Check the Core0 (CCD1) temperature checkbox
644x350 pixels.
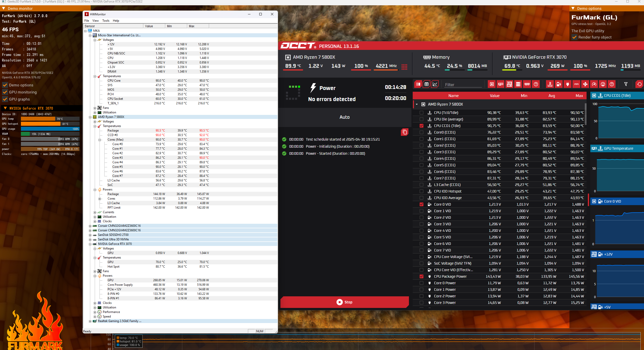pyautogui.click(x=422, y=132)
